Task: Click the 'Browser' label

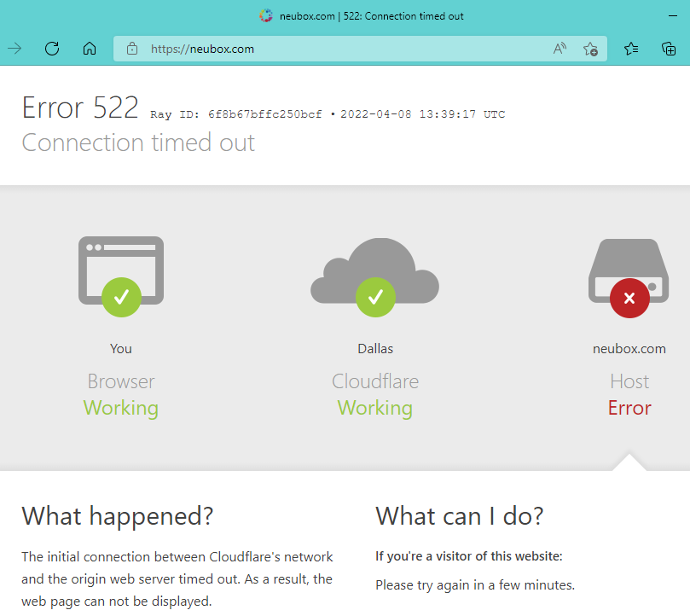Action: click(x=121, y=381)
